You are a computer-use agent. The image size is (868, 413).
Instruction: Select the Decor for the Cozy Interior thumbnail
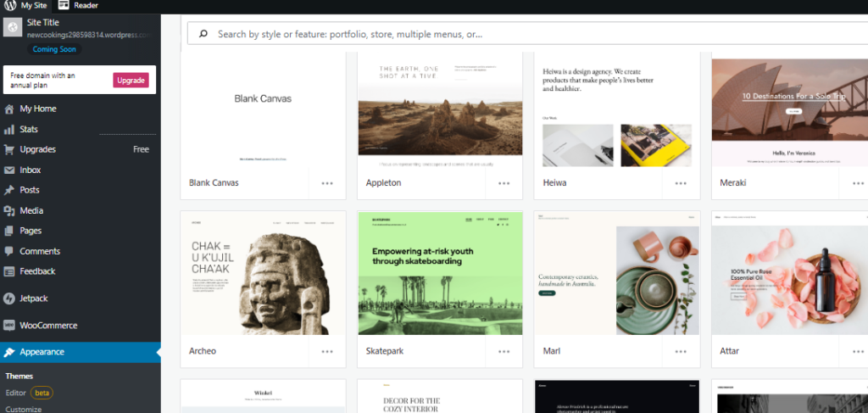click(440, 396)
